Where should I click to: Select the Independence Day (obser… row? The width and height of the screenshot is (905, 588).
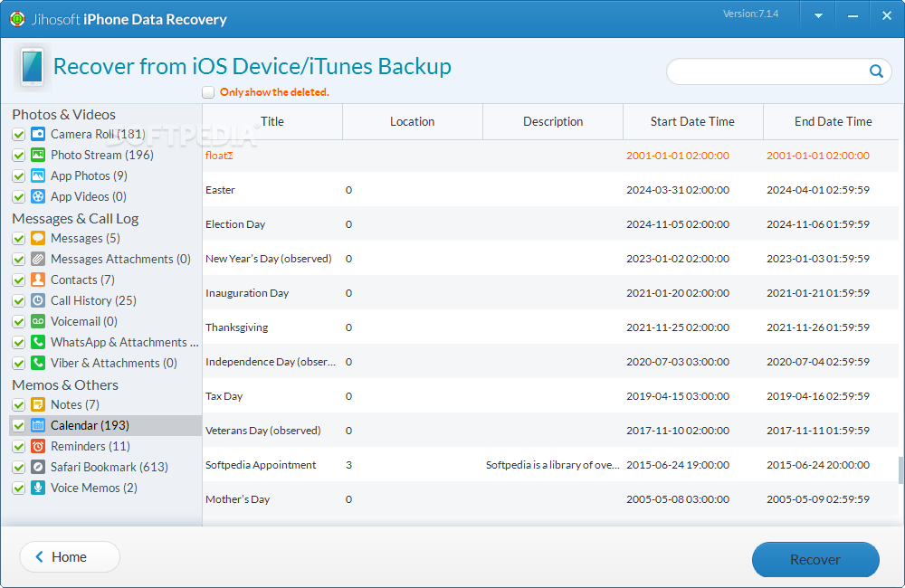pos(550,361)
